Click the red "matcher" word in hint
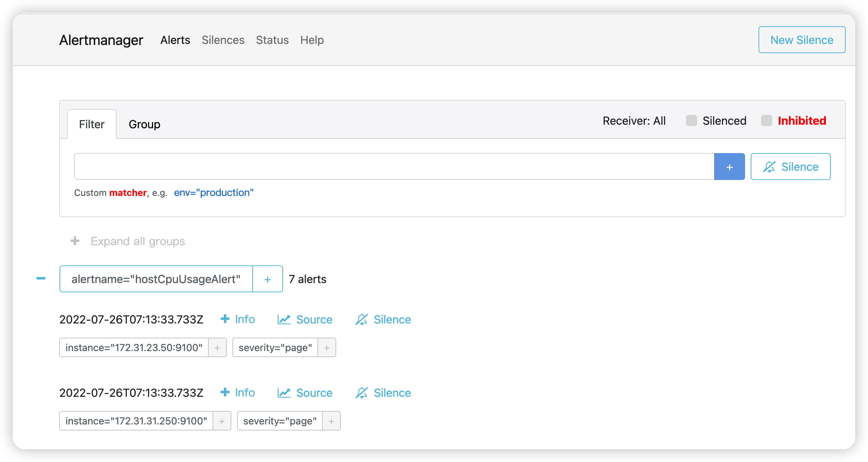868x462 pixels. tap(128, 193)
